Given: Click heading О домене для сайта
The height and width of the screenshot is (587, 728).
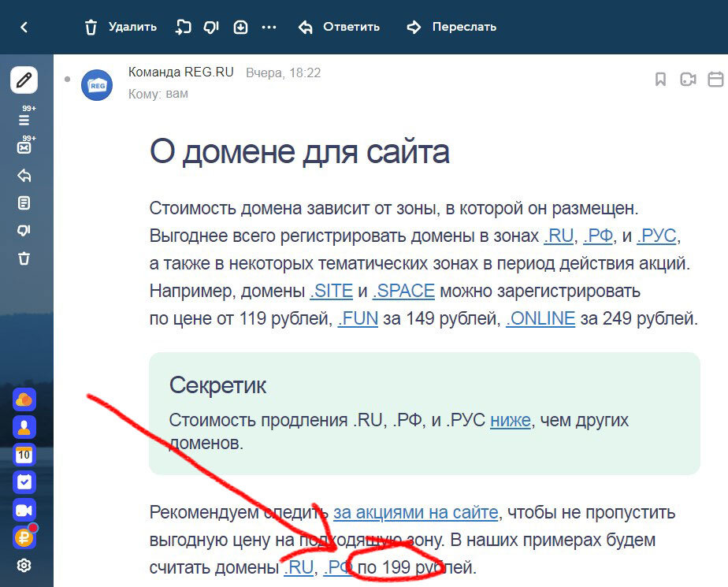Looking at the screenshot, I should coord(299,152).
